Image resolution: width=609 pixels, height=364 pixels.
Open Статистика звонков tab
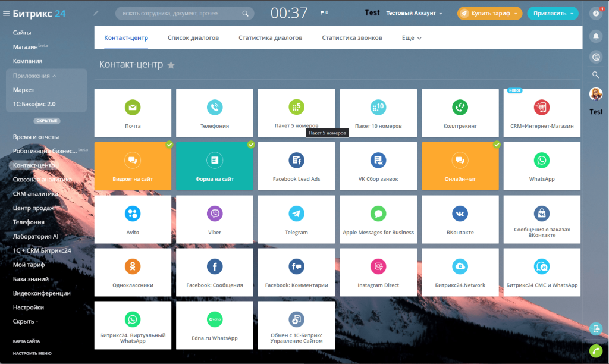click(352, 38)
